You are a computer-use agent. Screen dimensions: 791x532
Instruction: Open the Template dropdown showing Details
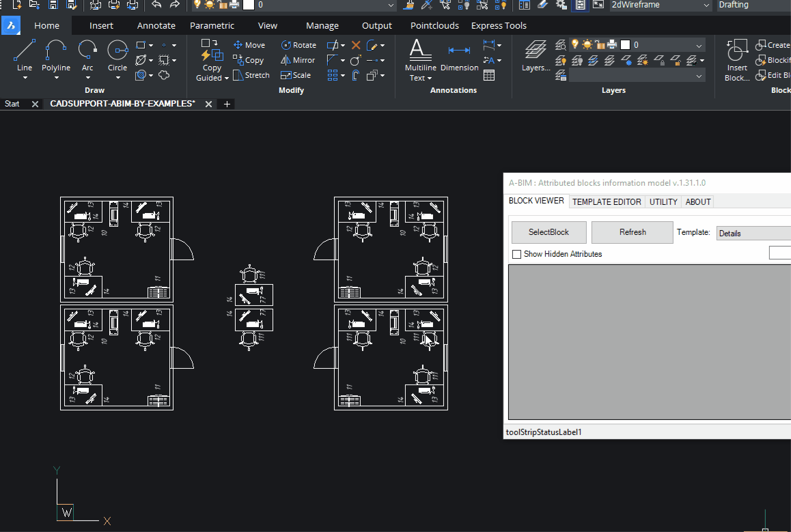click(753, 232)
